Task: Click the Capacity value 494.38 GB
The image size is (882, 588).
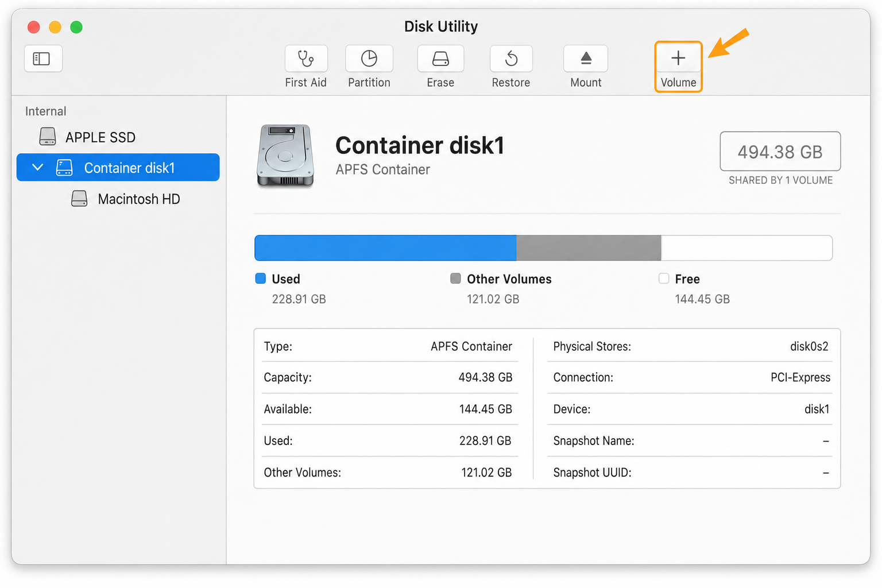Action: 485,378
